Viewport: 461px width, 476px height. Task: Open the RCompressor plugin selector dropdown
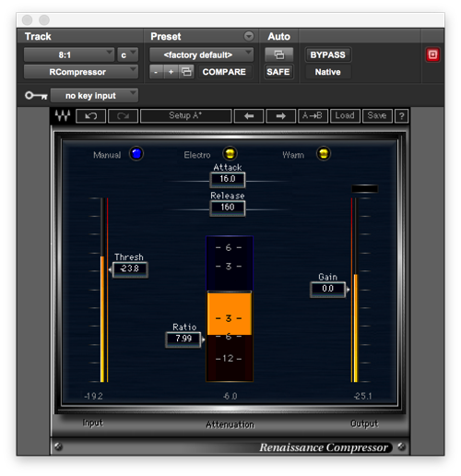[x=81, y=72]
